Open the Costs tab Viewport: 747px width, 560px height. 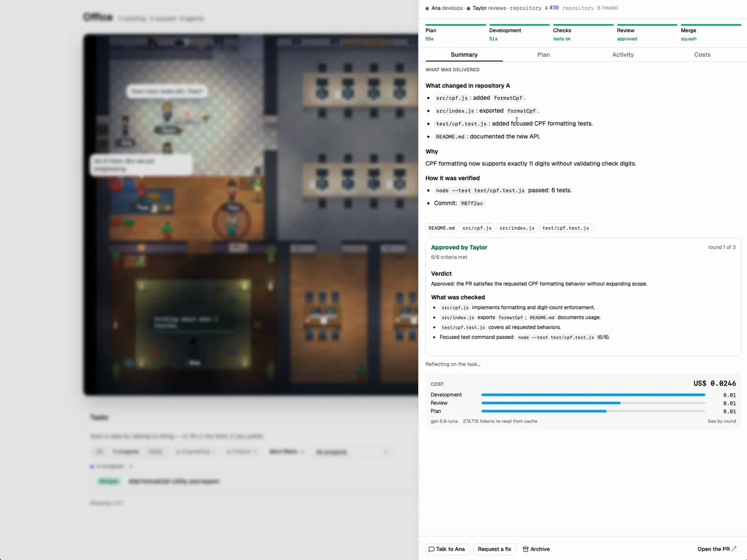702,55
